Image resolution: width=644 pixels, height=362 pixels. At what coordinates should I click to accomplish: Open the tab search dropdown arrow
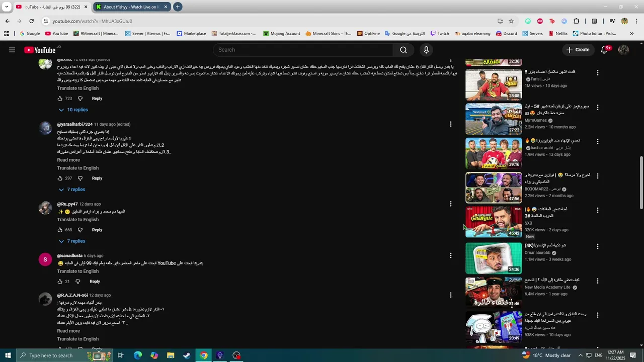[7, 7]
